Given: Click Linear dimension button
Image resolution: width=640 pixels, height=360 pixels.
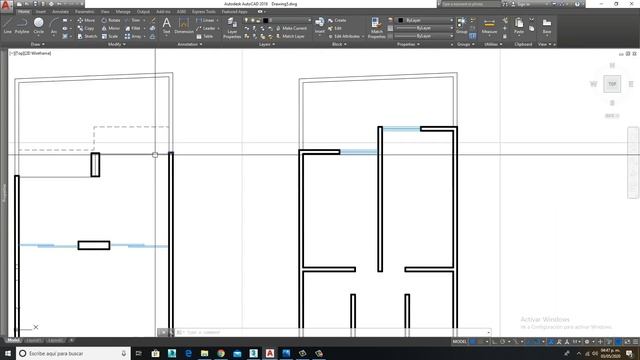Looking at the screenshot, I should [205, 20].
